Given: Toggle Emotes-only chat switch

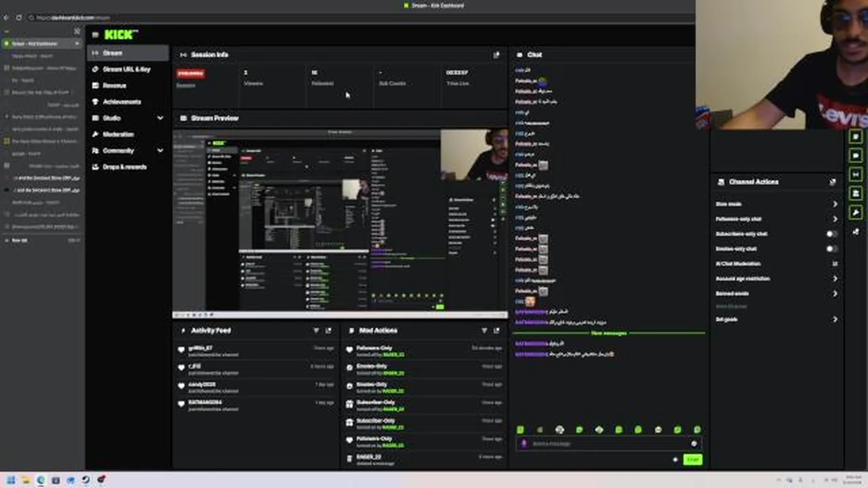Looking at the screenshot, I should click(831, 249).
